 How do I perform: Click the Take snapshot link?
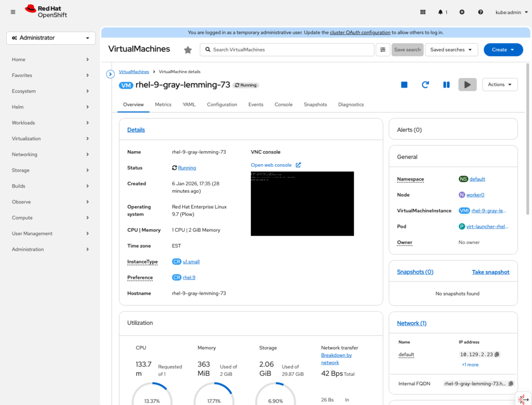(x=490, y=272)
